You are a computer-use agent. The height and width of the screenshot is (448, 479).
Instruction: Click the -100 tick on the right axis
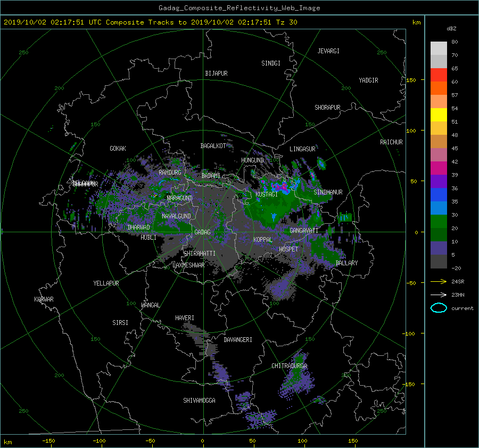[410, 333]
